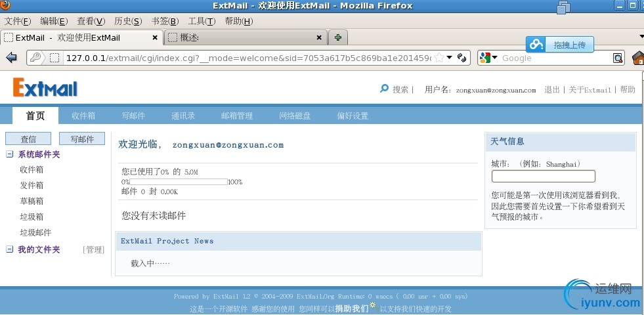Open the address bar history dropdown arrow
Image resolution: width=644 pixels, height=315 pixels.
tap(449, 58)
